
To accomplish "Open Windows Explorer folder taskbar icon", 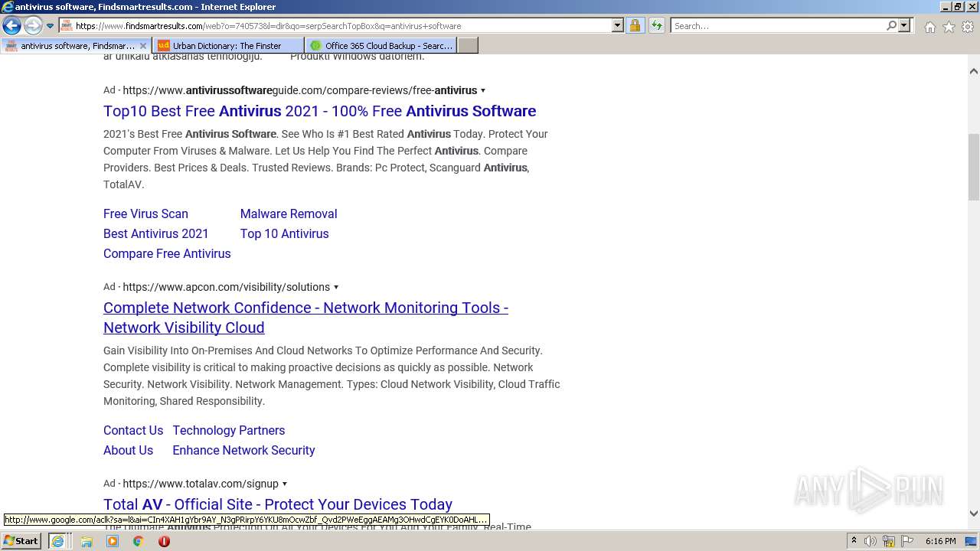I will tap(87, 541).
